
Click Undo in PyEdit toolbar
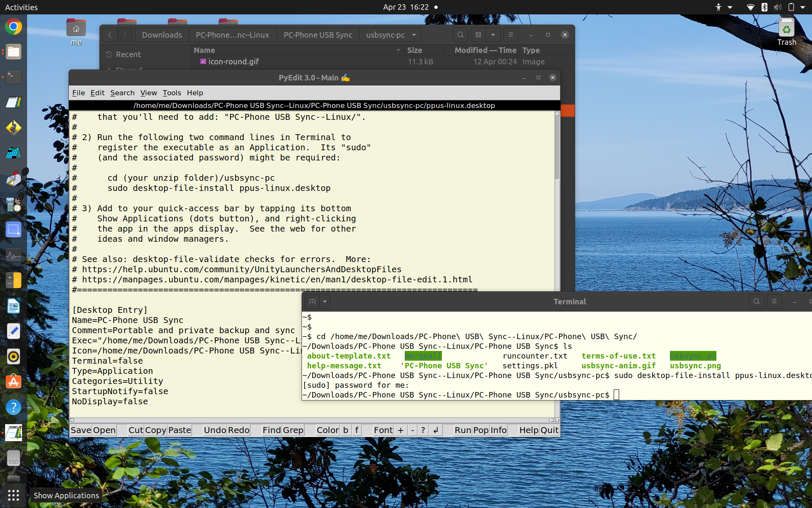[215, 430]
